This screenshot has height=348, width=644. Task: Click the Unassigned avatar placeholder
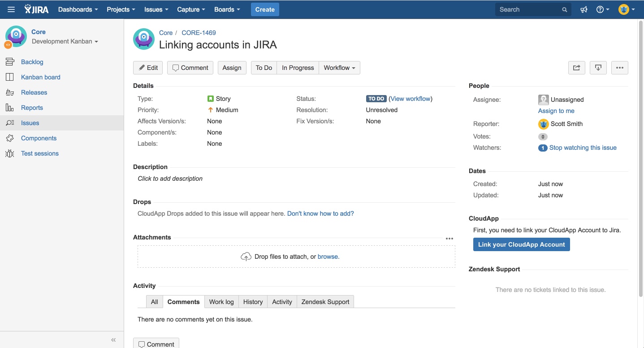coord(543,100)
